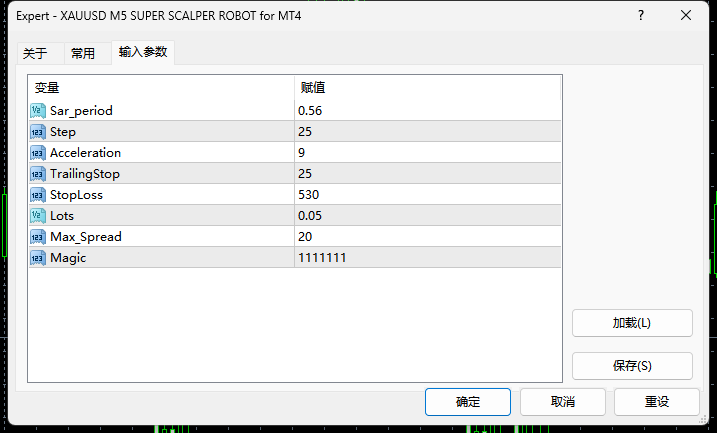Image resolution: width=717 pixels, height=433 pixels.
Task: Click the 重设 reset button
Action: coord(657,402)
